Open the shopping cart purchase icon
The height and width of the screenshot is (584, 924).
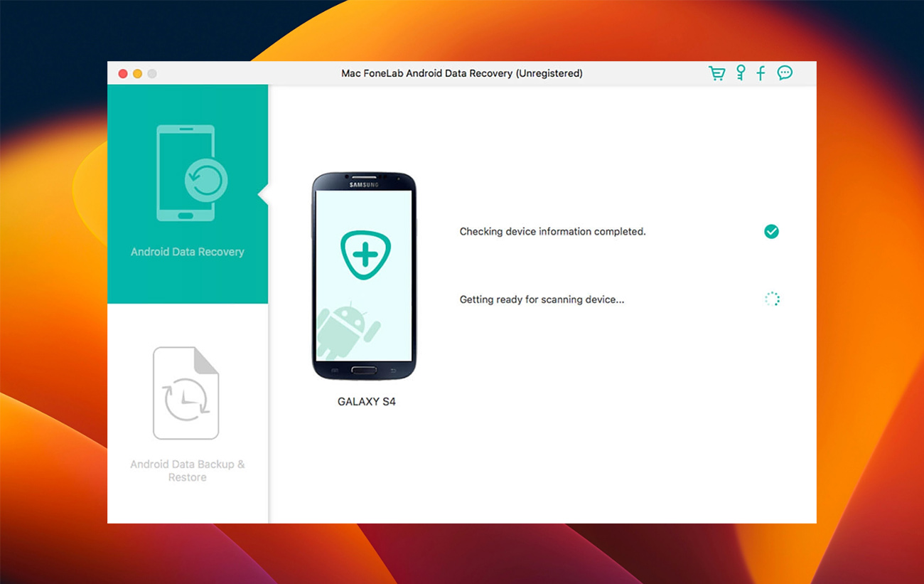[718, 73]
